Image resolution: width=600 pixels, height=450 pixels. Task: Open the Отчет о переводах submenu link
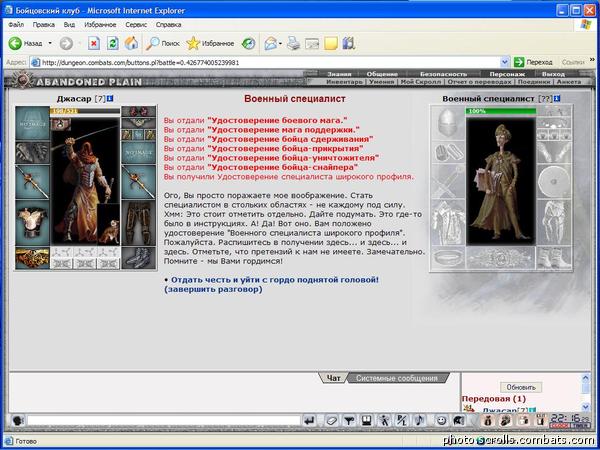[x=479, y=82]
